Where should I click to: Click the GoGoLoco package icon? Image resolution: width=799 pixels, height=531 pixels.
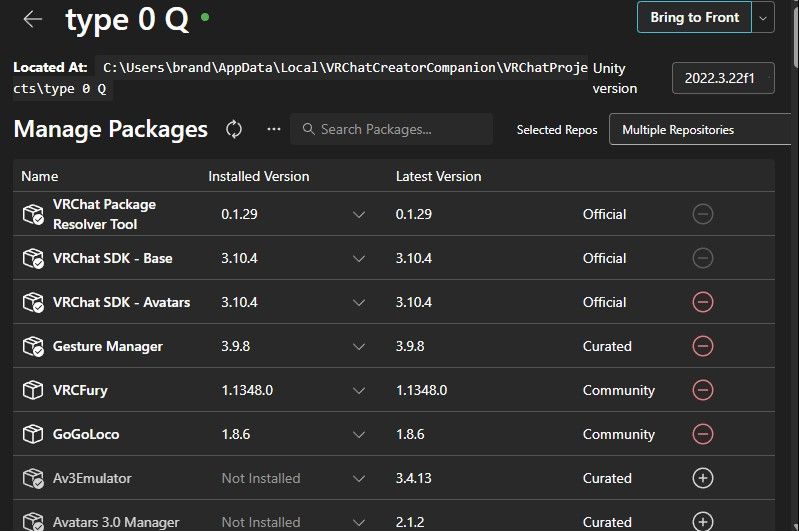click(33, 434)
